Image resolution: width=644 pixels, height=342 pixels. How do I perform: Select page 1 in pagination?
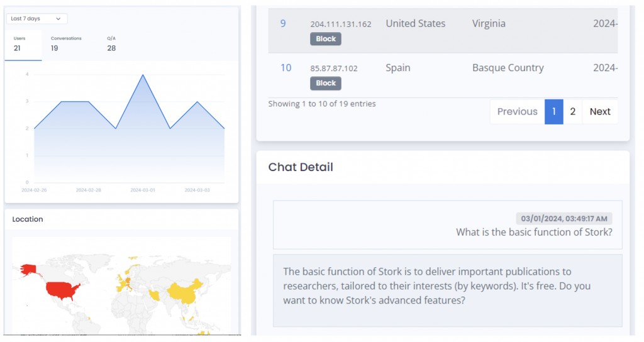coord(554,111)
